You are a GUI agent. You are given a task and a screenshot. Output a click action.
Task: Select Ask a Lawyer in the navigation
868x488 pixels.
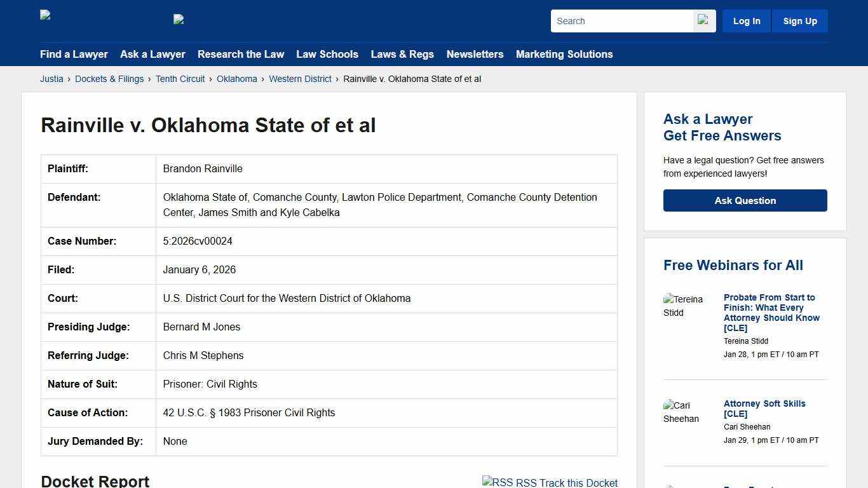click(153, 55)
